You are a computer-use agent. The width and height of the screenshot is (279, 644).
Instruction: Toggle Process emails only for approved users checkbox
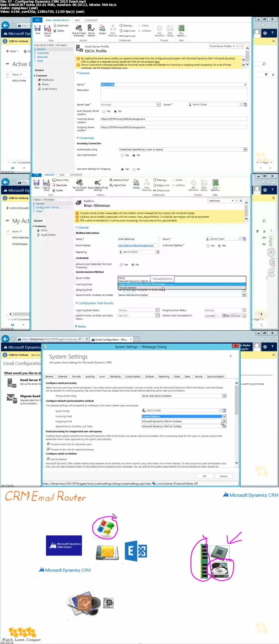(48, 444)
